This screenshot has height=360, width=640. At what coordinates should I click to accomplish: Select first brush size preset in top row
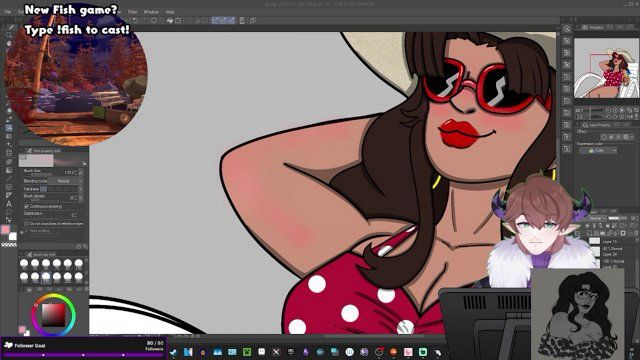(x=24, y=264)
